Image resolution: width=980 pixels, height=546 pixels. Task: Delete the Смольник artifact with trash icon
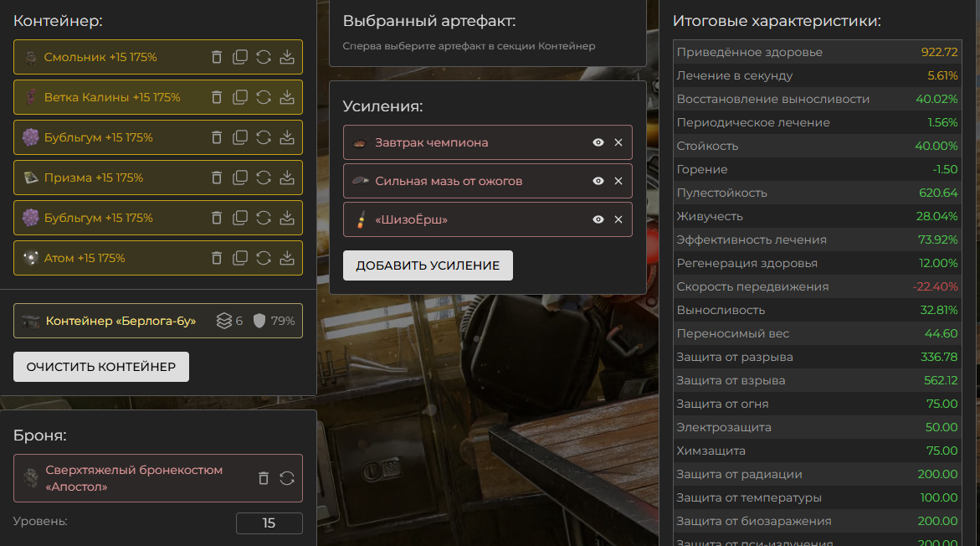click(217, 57)
